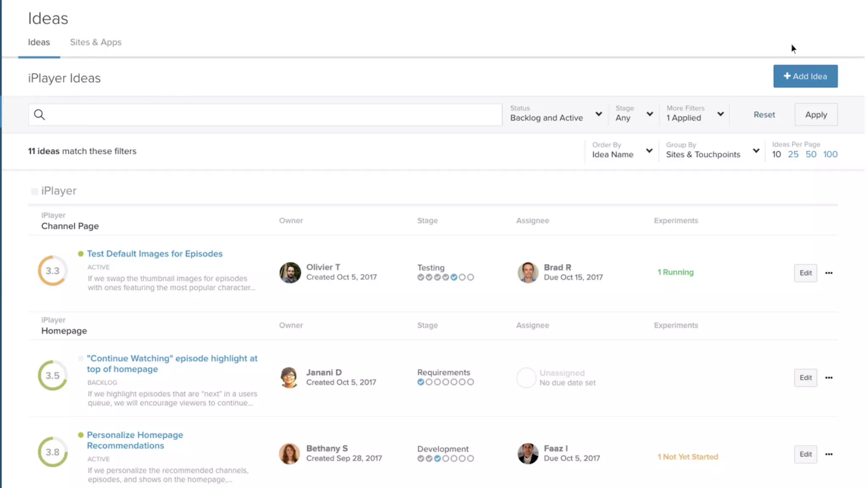Click Testing stage progress dots
868x488 pixels.
pos(445,277)
